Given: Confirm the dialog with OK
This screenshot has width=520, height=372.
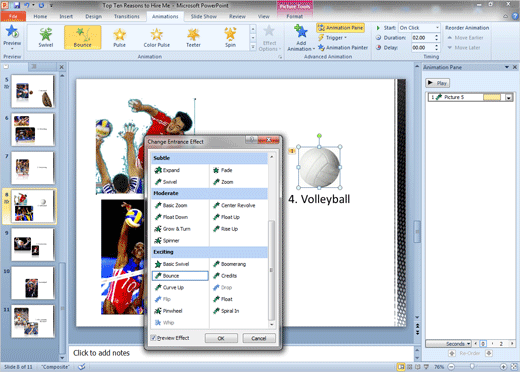Looking at the screenshot, I should [221, 338].
